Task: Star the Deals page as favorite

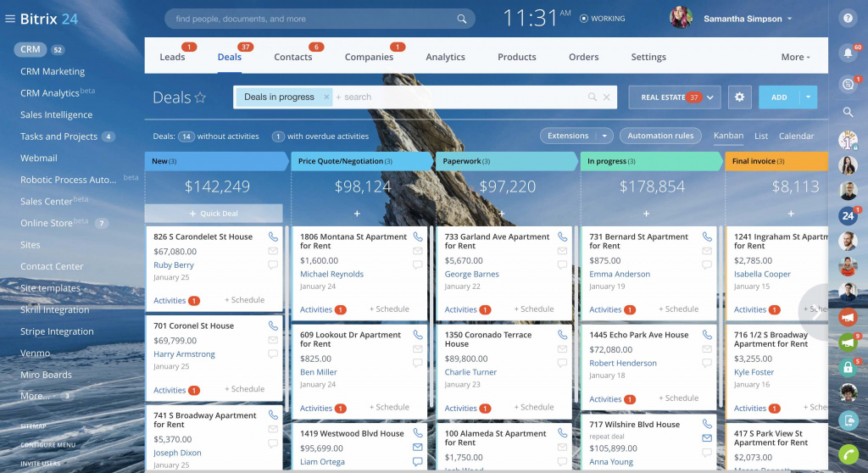Action: [x=201, y=98]
